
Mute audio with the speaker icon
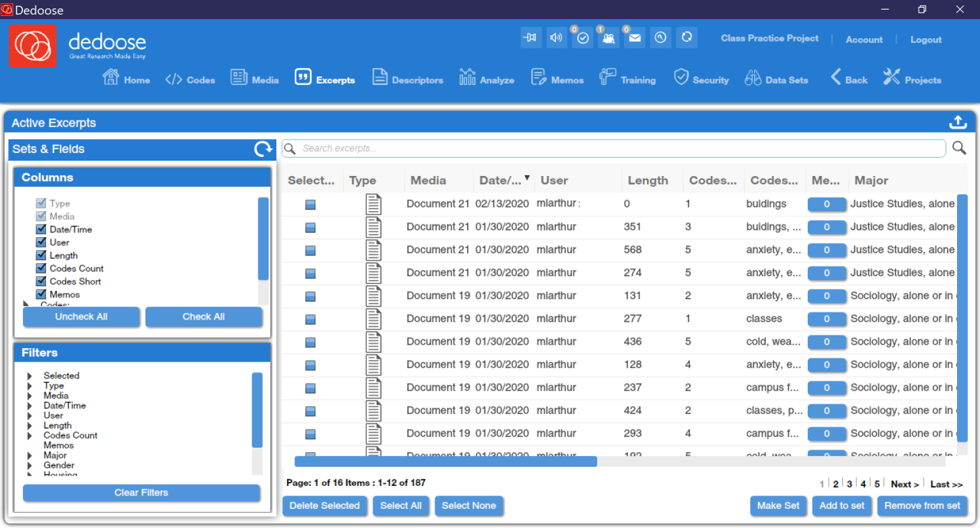556,37
